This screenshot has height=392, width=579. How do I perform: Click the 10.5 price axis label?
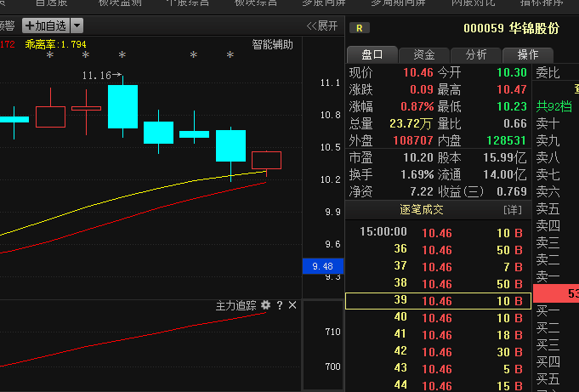[x=330, y=147]
